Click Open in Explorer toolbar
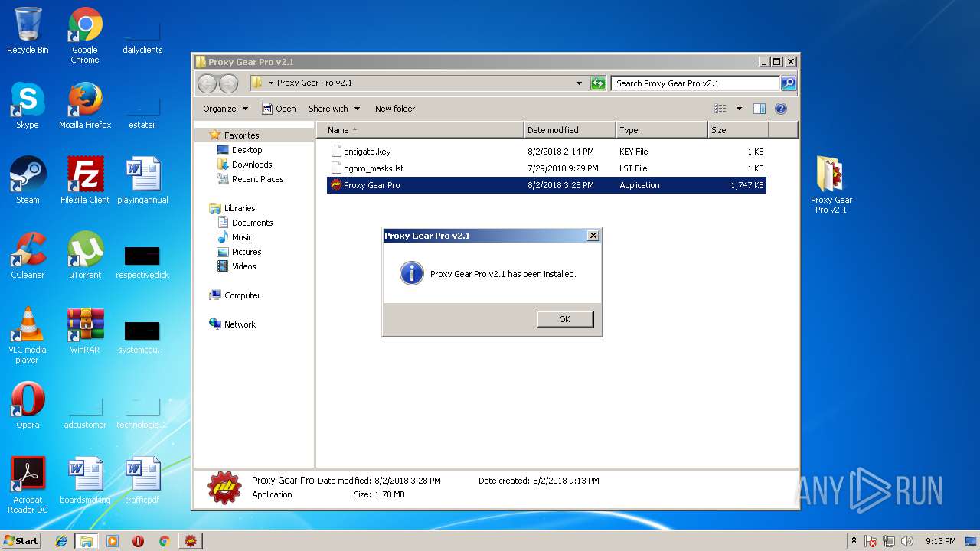The width and height of the screenshot is (980, 551). (x=279, y=109)
